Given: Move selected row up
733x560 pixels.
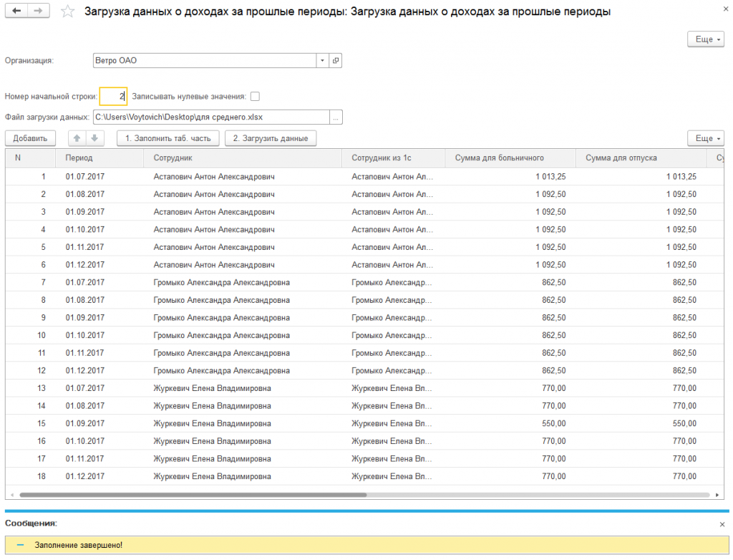Looking at the screenshot, I should [x=77, y=138].
